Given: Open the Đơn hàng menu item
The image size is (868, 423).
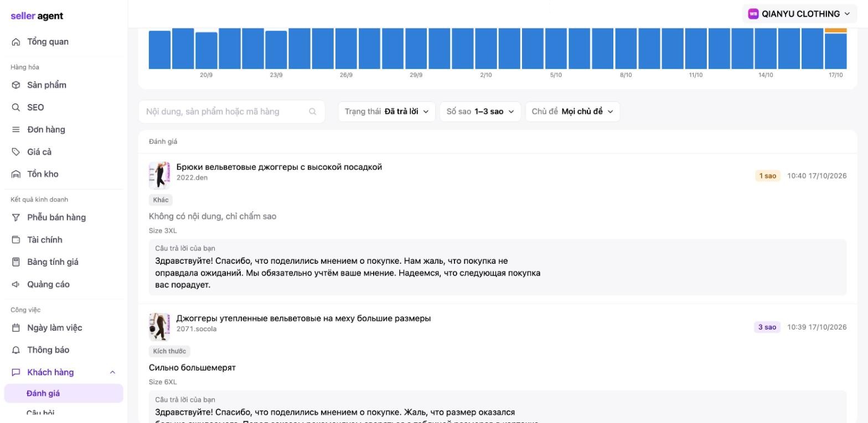Looking at the screenshot, I should tap(64, 129).
